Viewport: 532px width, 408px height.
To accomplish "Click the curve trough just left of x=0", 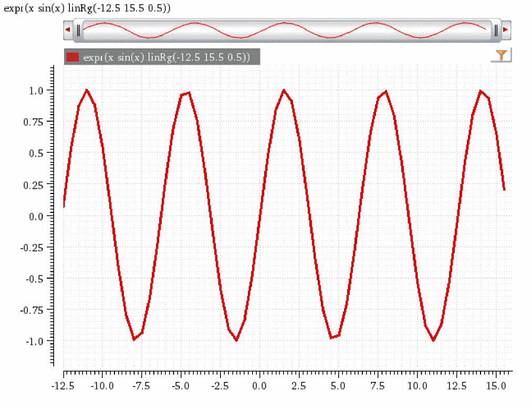I will (x=236, y=339).
